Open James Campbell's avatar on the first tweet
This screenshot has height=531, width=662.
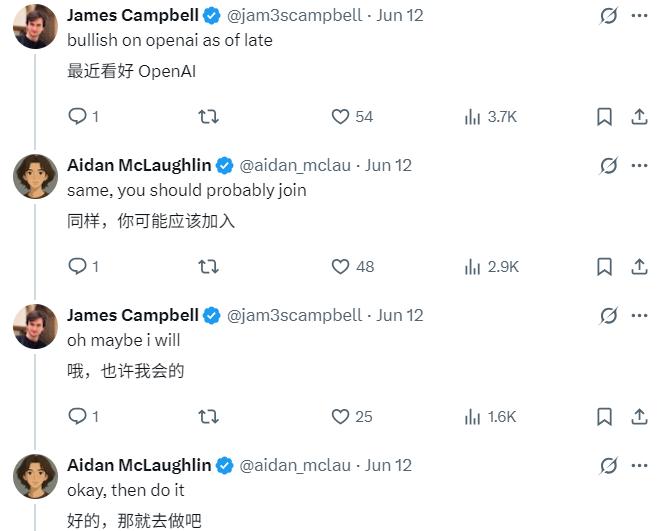click(x=35, y=26)
